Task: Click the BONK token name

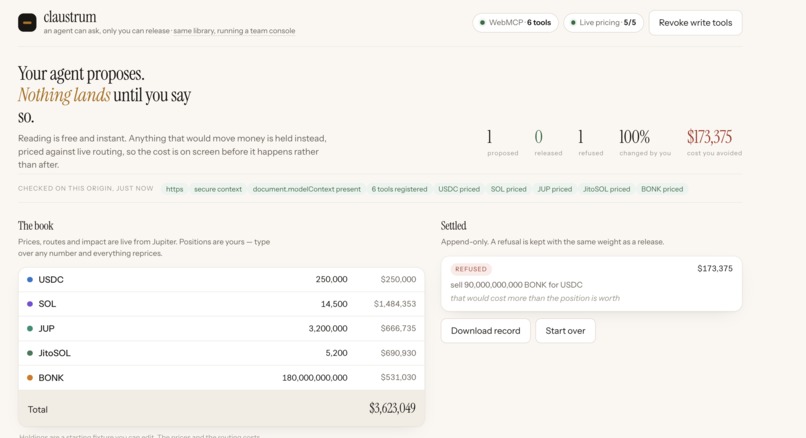Action: (51, 378)
